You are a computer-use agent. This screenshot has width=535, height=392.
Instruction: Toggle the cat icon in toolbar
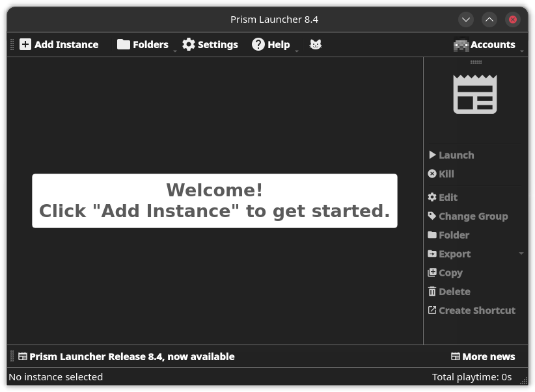(316, 44)
